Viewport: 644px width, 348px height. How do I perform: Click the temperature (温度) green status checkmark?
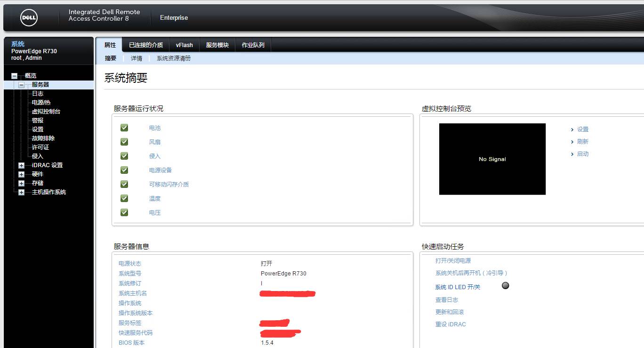click(124, 198)
